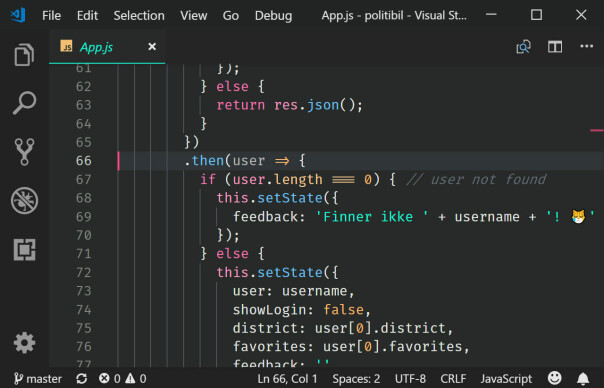Click the smiley feedback icon
This screenshot has width=604, height=388.
click(x=554, y=378)
